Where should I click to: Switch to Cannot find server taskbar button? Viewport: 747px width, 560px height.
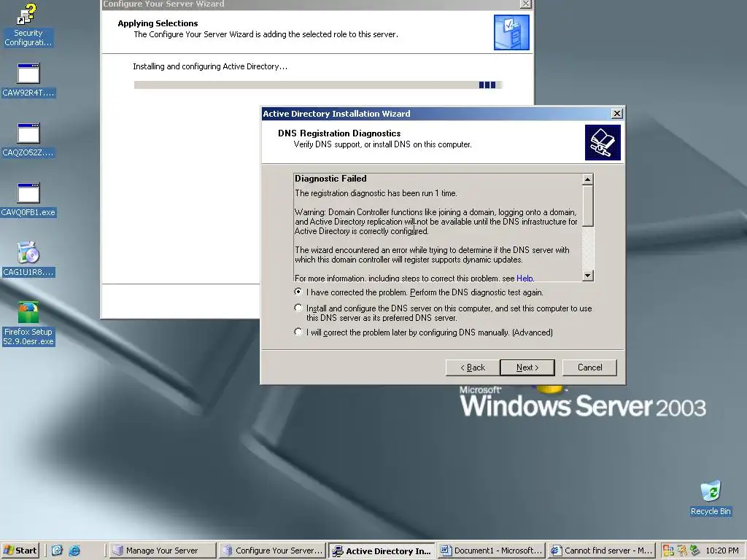(601, 551)
